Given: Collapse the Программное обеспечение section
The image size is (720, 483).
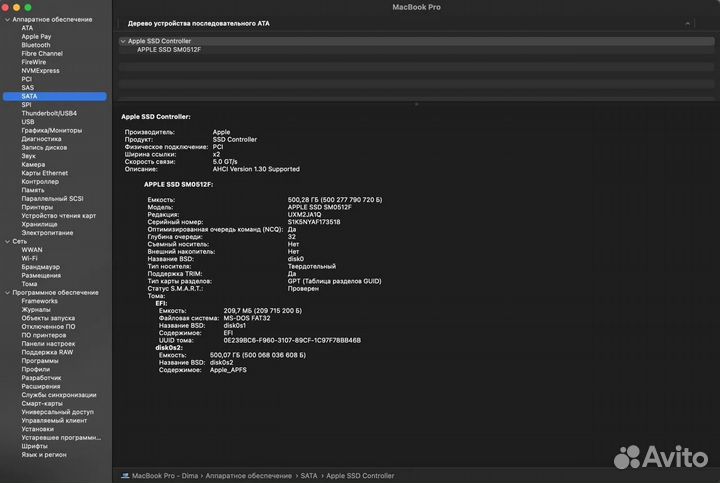Looking at the screenshot, I should [x=7, y=292].
